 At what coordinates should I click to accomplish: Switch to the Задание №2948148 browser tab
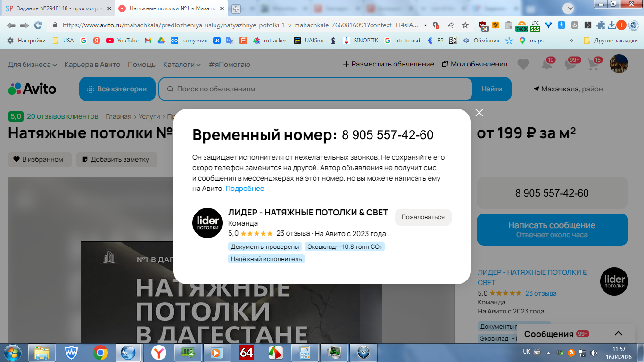tap(58, 8)
